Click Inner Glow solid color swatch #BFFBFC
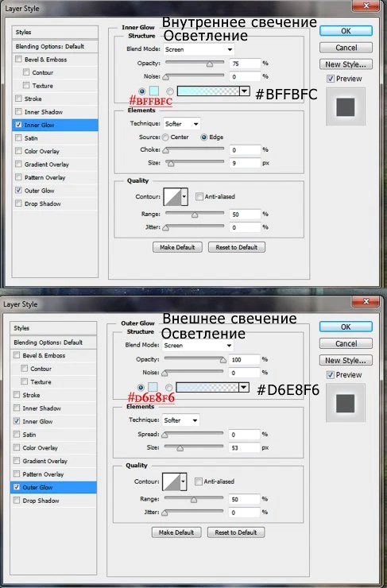Viewport: 387px width, 588px height. [x=153, y=91]
